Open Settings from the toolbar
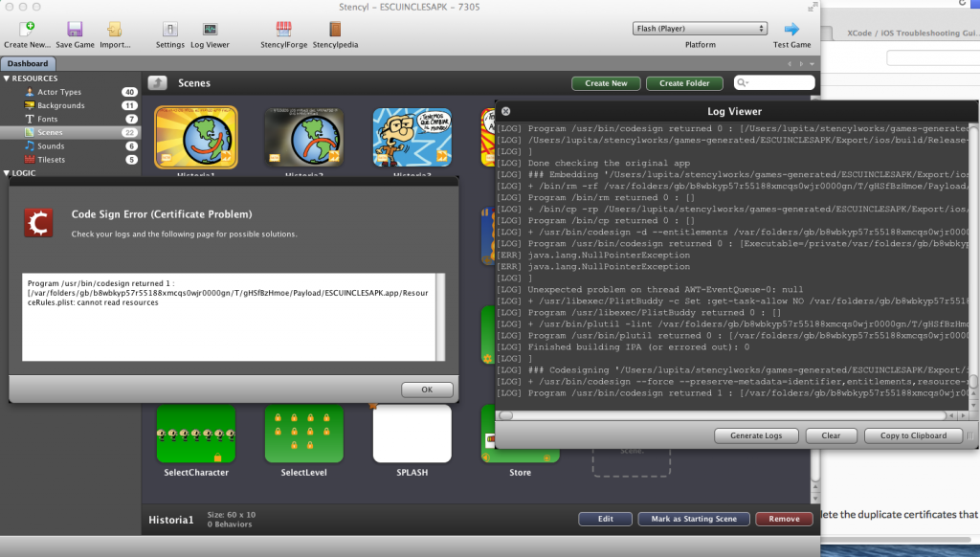The image size is (980, 557). 170,29
